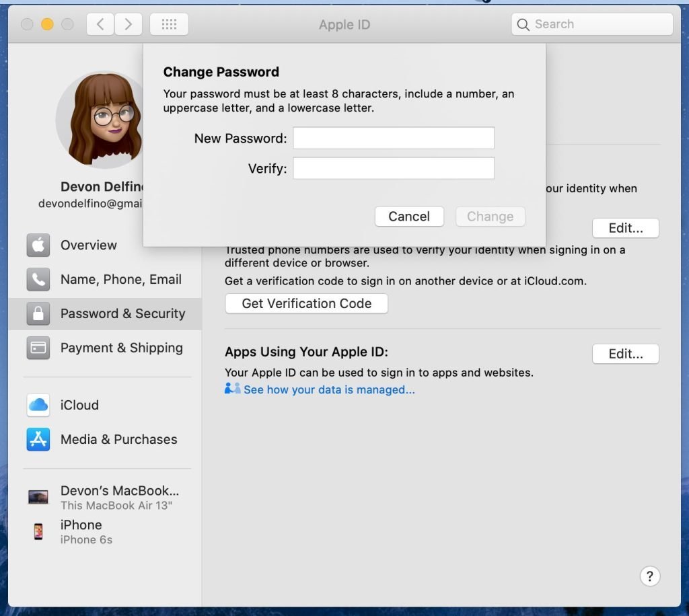Click the Overview Apple logo icon
The height and width of the screenshot is (616, 689).
click(x=38, y=245)
